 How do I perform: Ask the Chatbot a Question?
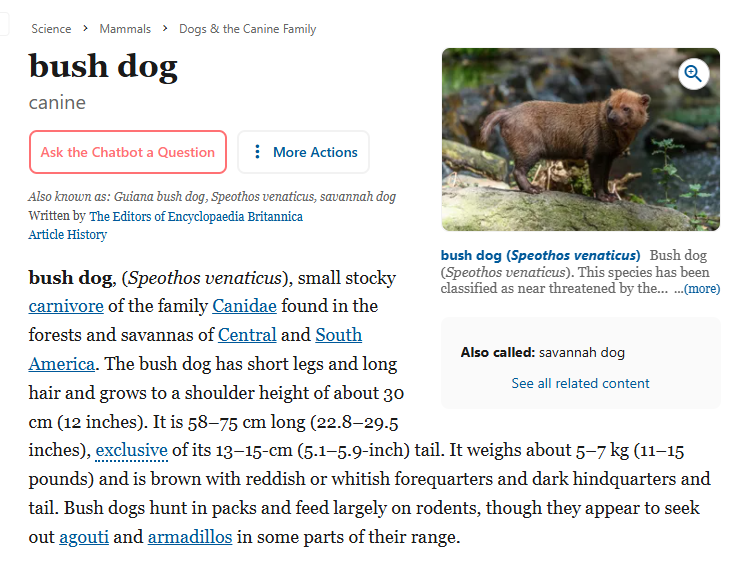point(127,152)
